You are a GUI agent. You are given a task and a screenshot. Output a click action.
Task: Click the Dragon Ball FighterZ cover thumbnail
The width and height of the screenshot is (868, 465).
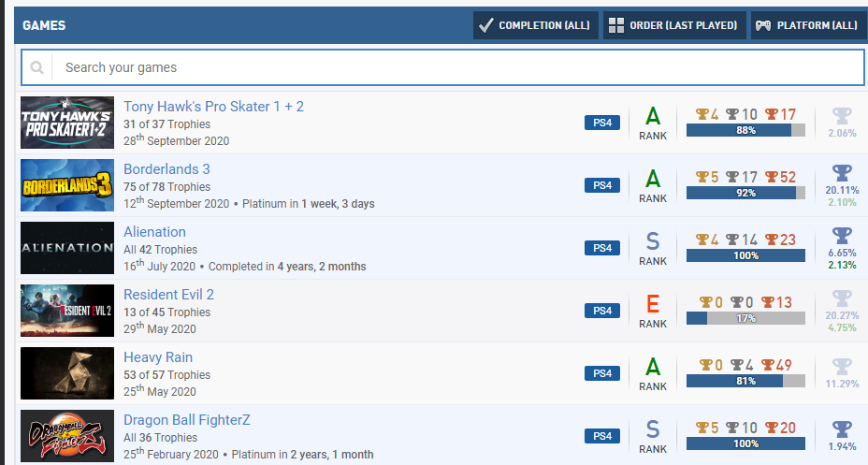[67, 435]
